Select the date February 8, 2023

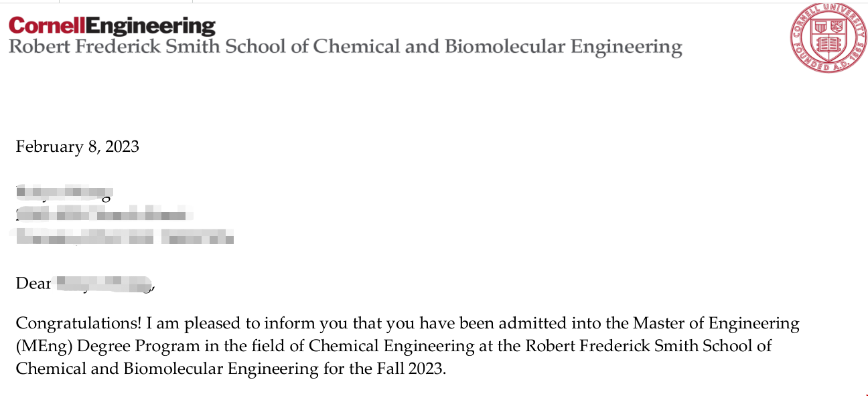[x=78, y=146]
